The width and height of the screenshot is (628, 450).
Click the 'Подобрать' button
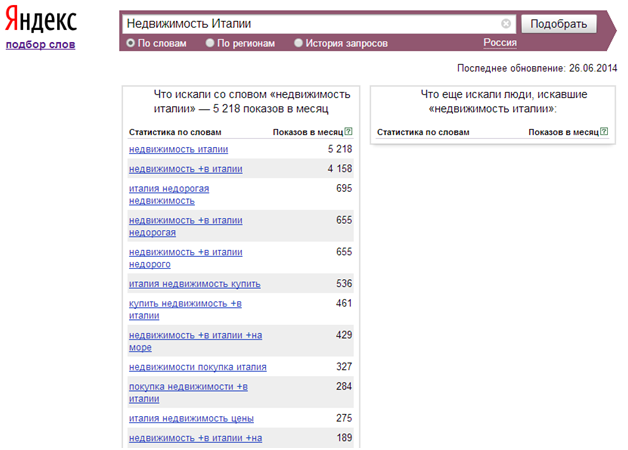click(559, 24)
